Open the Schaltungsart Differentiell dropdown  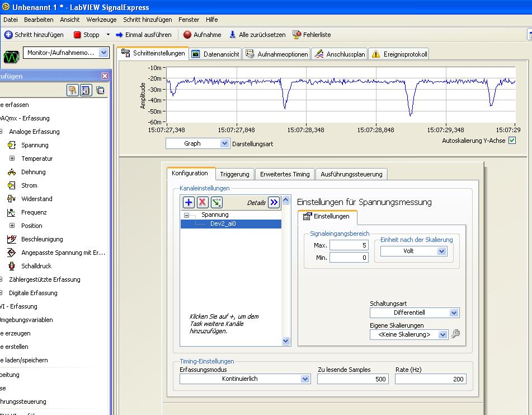click(x=454, y=313)
